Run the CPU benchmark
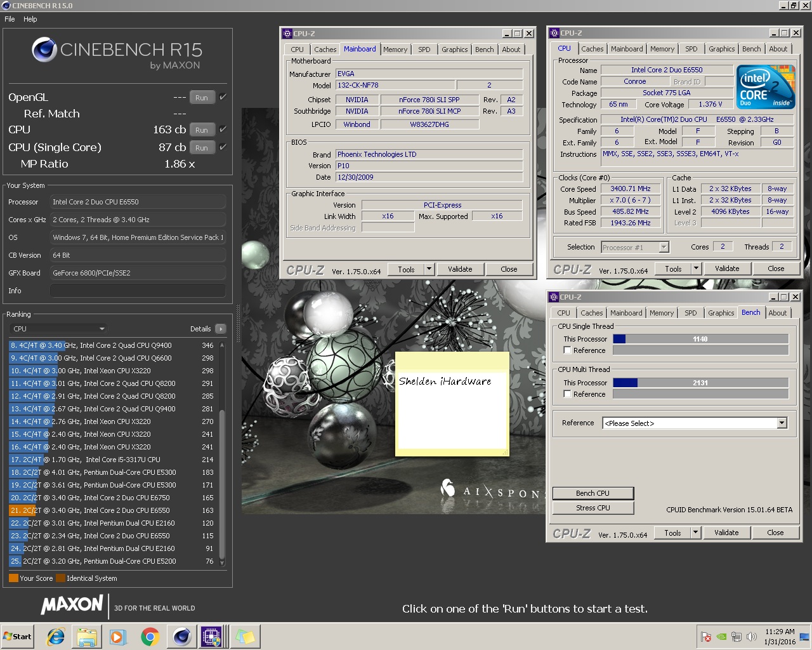Viewport: 812px width, 650px height. point(202,129)
